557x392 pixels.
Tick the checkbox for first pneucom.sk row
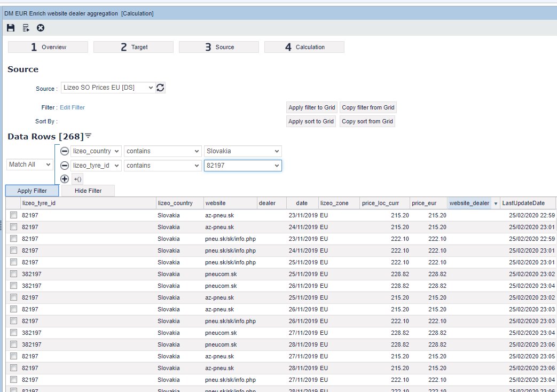[13, 274]
